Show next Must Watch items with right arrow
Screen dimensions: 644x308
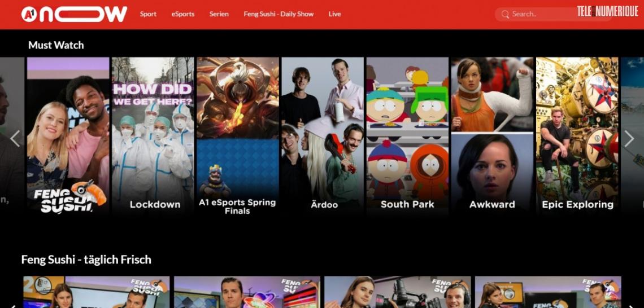pos(629,139)
